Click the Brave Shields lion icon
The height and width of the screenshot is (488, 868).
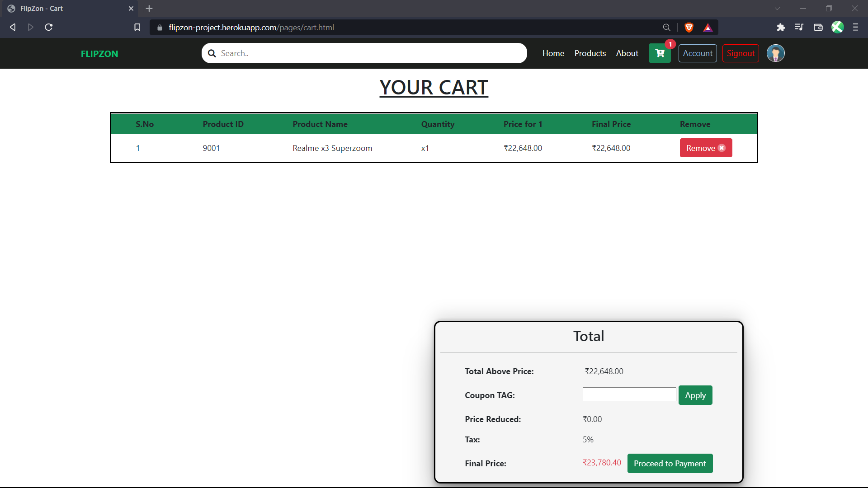689,28
